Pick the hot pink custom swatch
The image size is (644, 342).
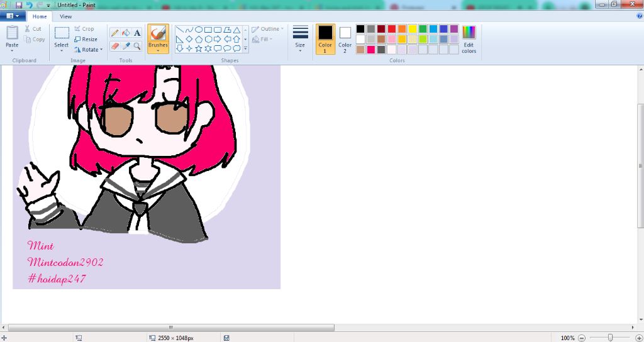tap(371, 49)
